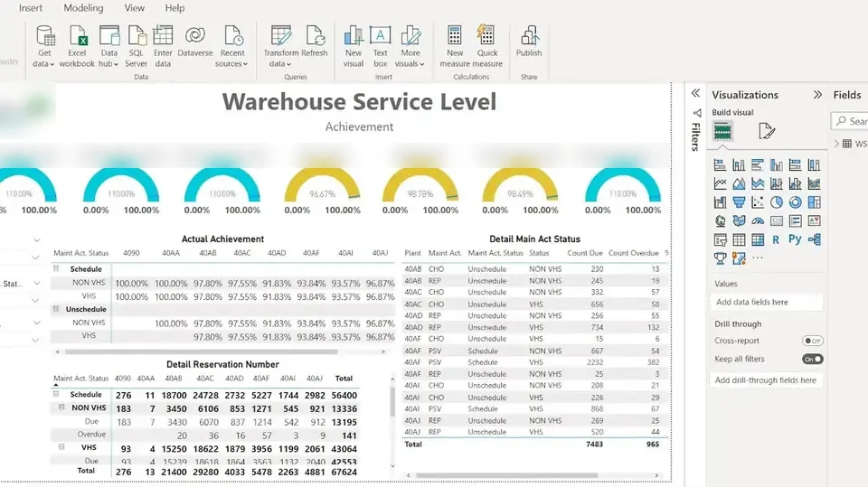
Task: Publish the report
Action: (x=529, y=42)
